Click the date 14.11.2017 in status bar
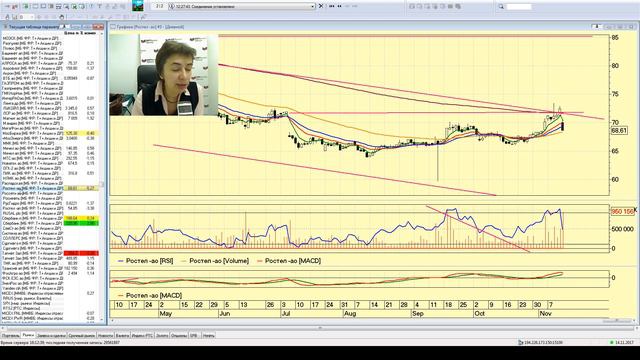Viewport: 640px width, 360px height. coord(624,342)
